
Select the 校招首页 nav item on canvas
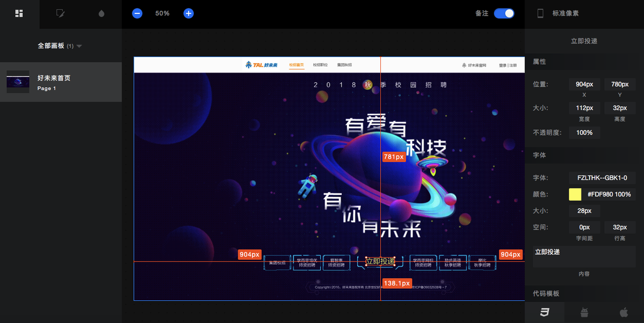pos(296,65)
